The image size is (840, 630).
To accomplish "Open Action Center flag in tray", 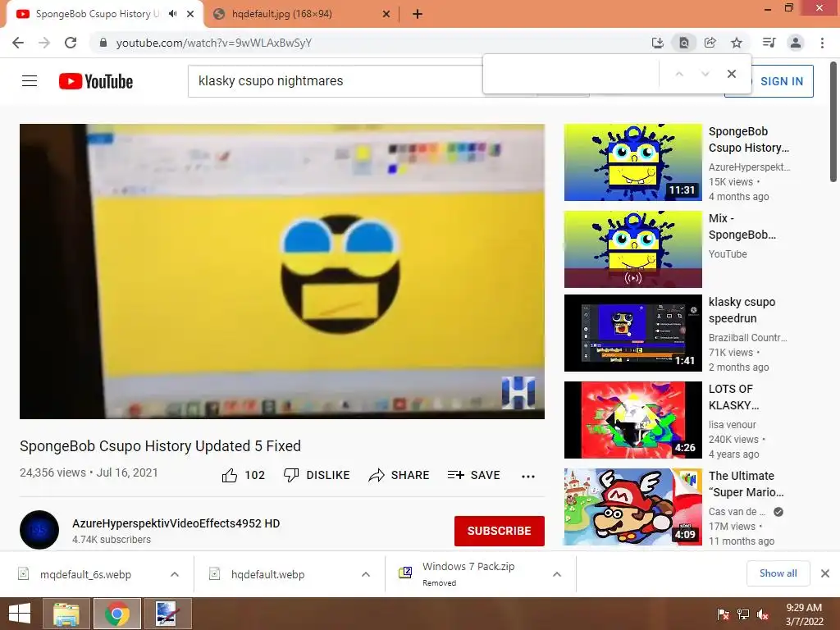I will coord(723,614).
